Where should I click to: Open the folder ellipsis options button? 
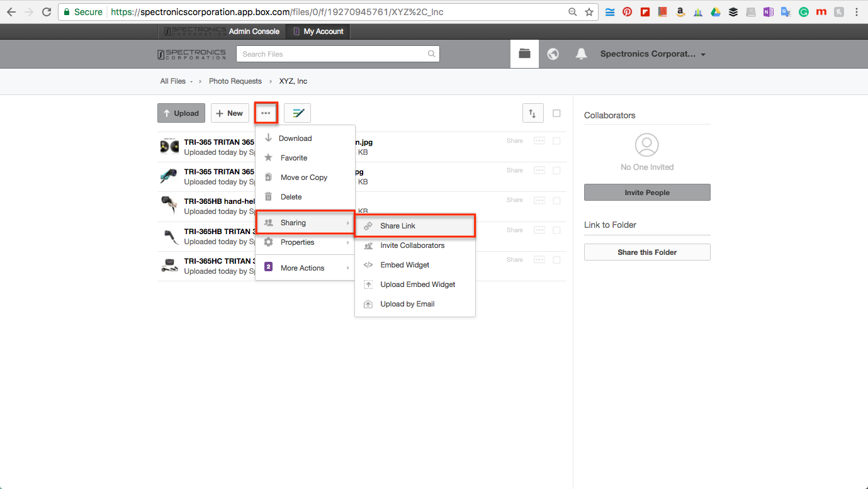pos(266,113)
